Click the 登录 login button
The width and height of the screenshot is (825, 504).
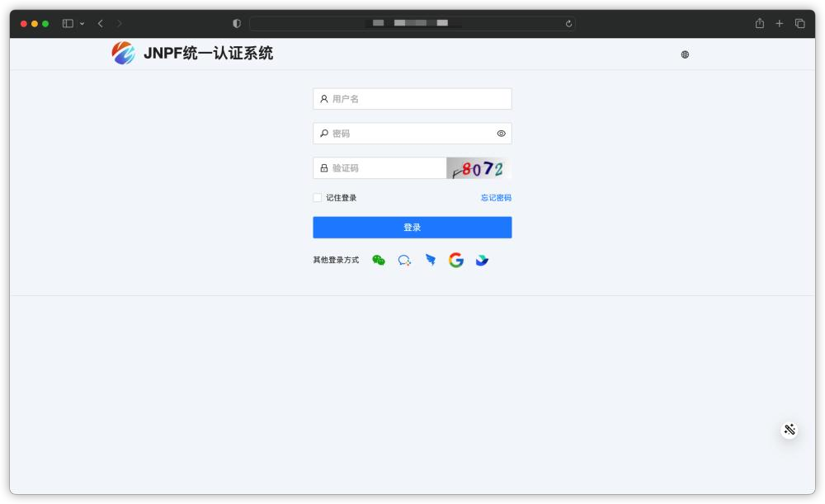click(412, 227)
